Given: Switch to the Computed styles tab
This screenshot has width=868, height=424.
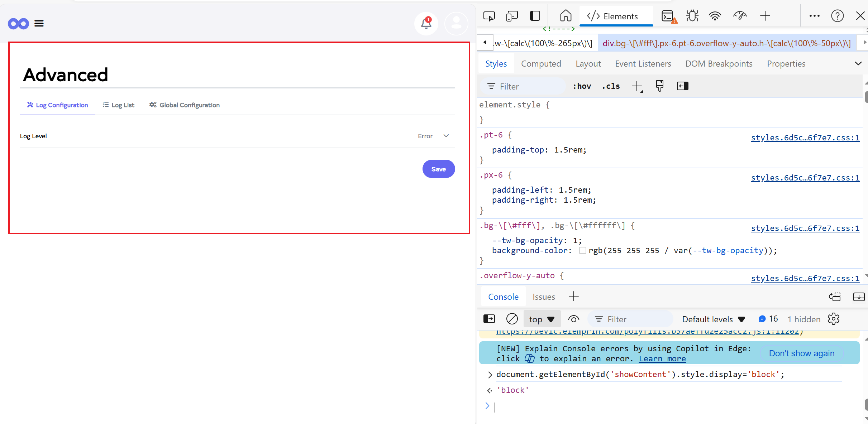Looking at the screenshot, I should coord(541,64).
